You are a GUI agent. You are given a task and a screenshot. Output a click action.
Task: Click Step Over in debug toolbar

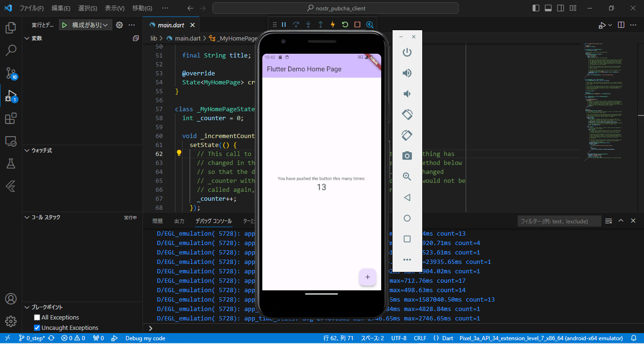point(296,25)
